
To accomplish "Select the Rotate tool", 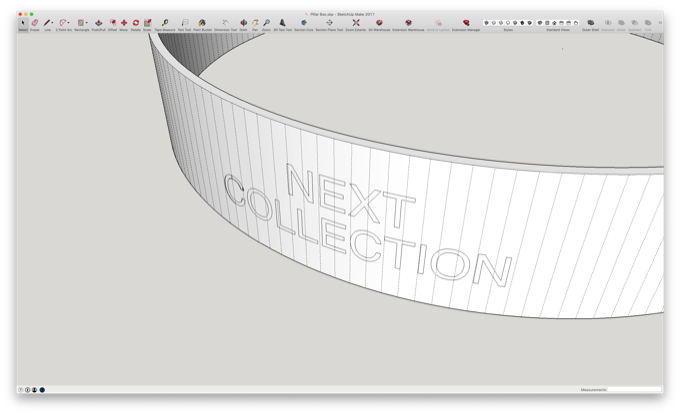I will coord(136,23).
